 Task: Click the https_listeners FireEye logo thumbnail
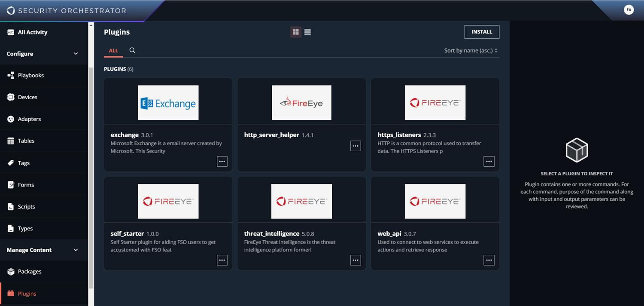coord(435,102)
